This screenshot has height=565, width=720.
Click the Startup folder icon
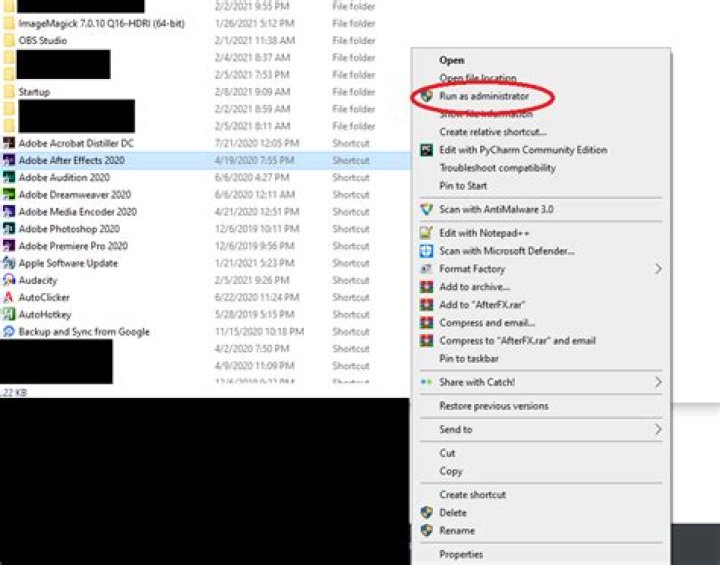9,91
